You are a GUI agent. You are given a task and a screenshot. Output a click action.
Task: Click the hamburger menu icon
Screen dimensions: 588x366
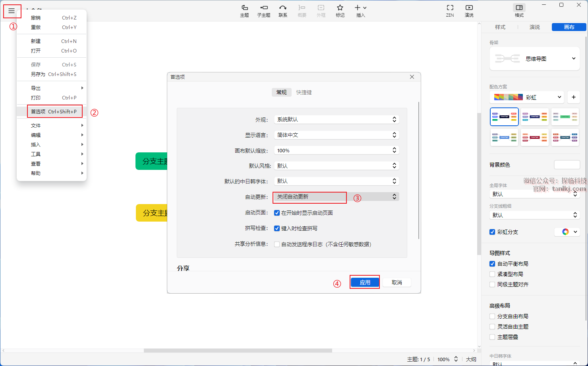coord(12,11)
